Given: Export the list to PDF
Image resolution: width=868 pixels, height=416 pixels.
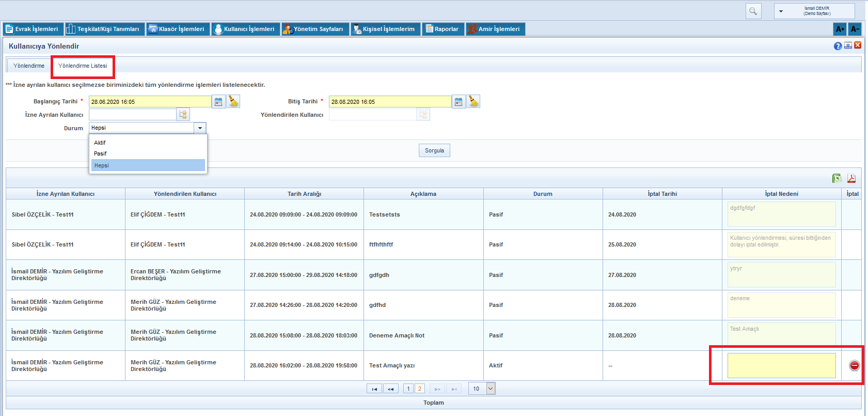Looking at the screenshot, I should tap(851, 178).
